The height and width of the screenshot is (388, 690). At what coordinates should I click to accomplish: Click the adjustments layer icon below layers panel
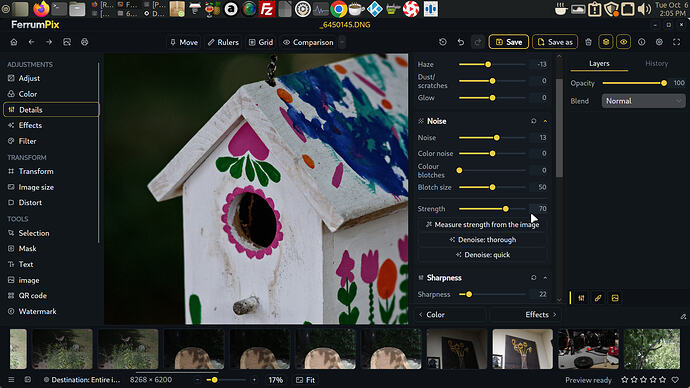point(581,298)
